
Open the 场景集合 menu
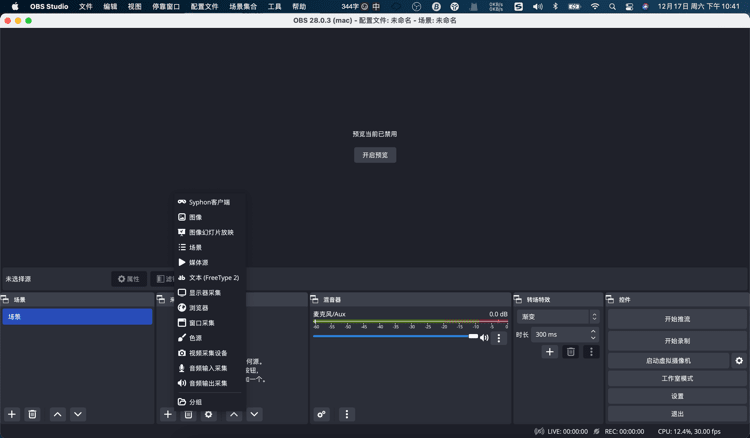click(x=243, y=7)
